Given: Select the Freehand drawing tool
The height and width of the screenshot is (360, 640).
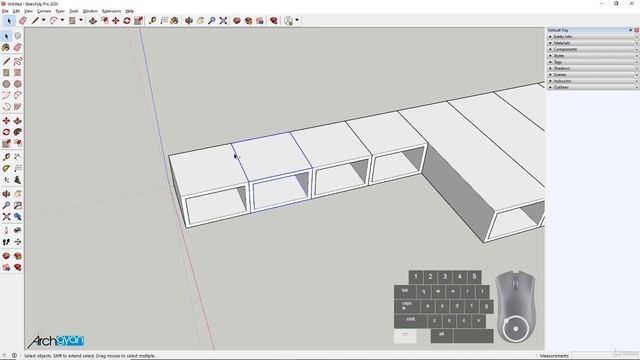Looking at the screenshot, I should pyautogui.click(x=18, y=61).
